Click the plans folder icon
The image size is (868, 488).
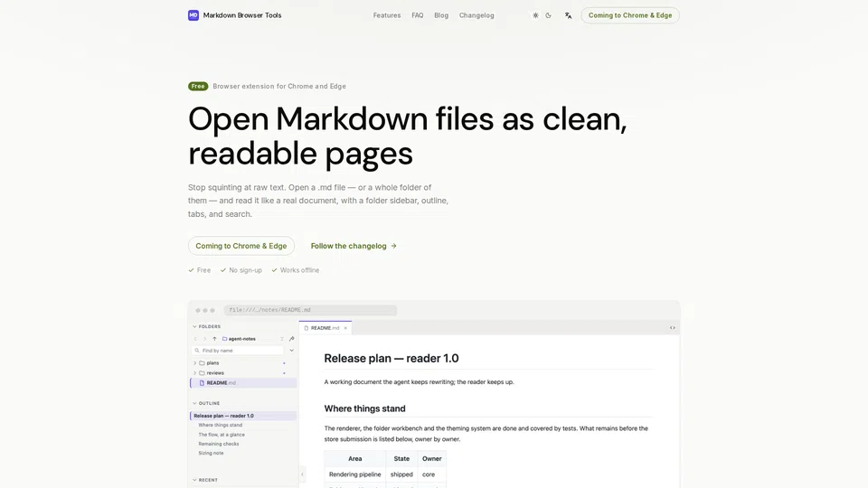coord(202,363)
